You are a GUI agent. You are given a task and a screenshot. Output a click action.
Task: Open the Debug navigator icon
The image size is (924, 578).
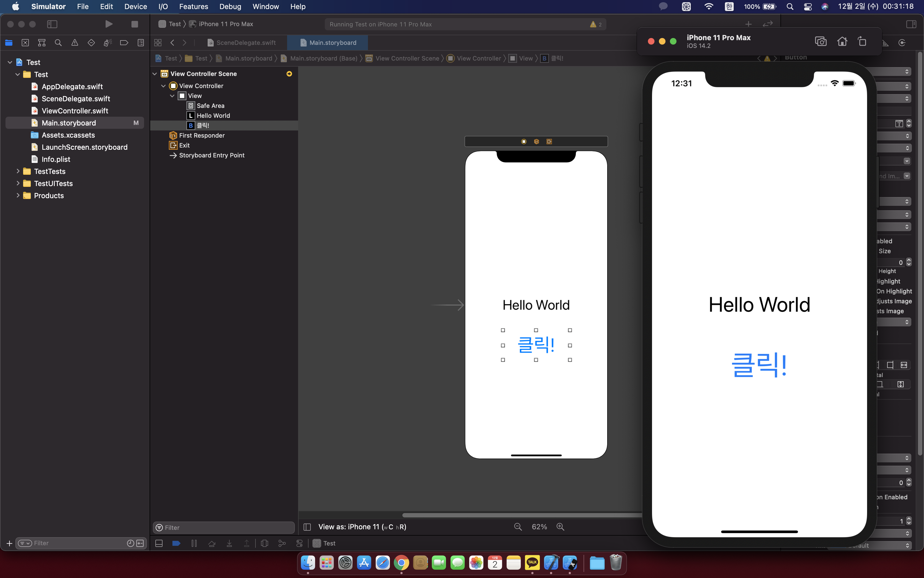click(x=108, y=43)
